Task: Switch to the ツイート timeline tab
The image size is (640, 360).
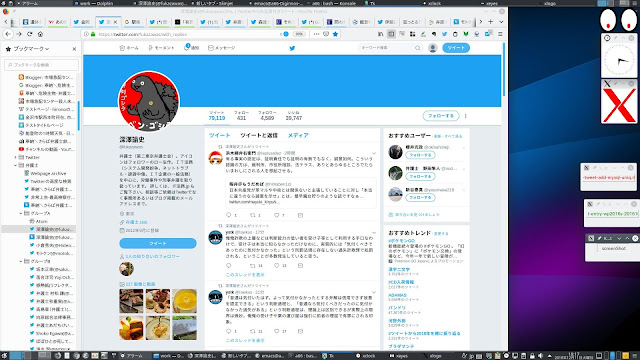Action: 220,136
